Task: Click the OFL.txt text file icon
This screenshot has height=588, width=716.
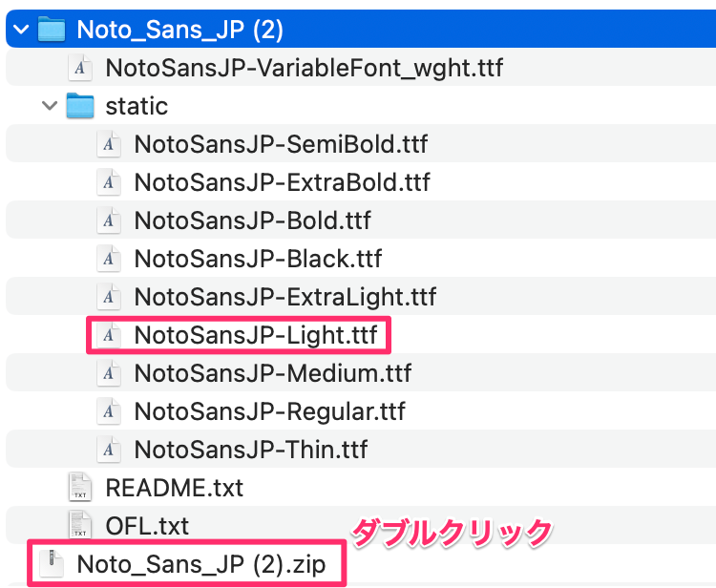Action: (80, 525)
